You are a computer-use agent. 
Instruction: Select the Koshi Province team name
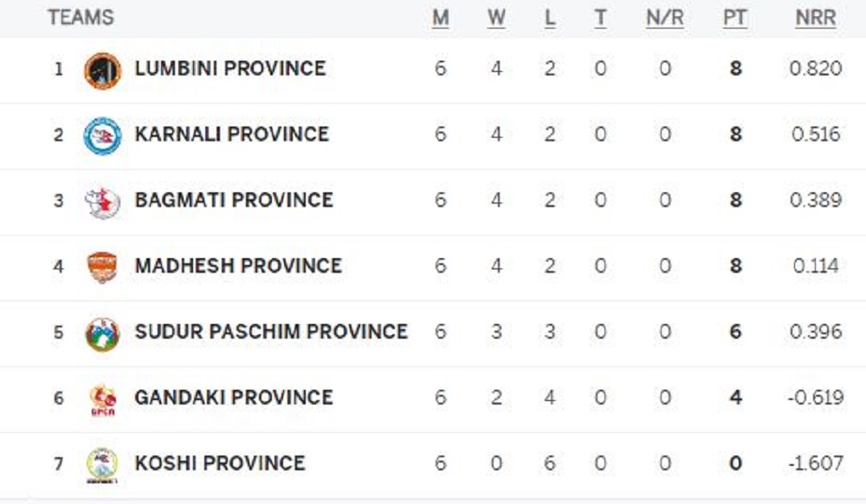220,462
